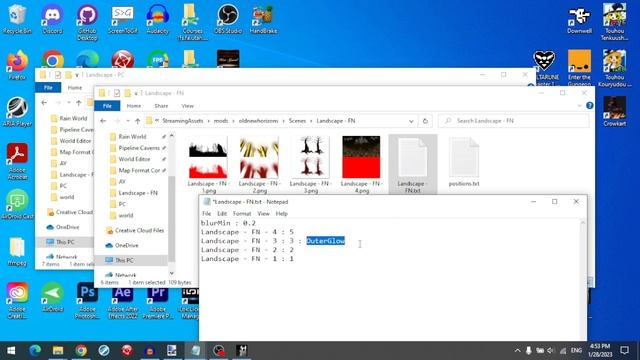This screenshot has height=360, width=640.
Task: Open Adobe Photoshop desktop shortcut
Action: pos(87,300)
